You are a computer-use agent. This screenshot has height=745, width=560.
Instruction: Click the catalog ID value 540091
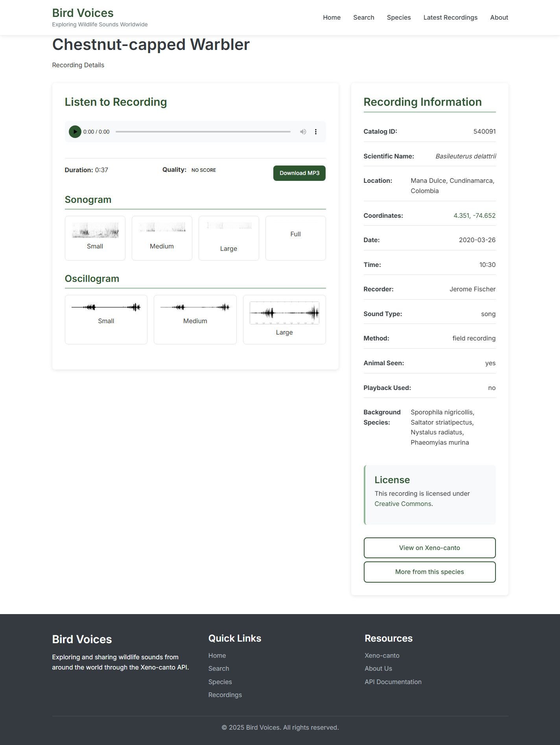484,131
